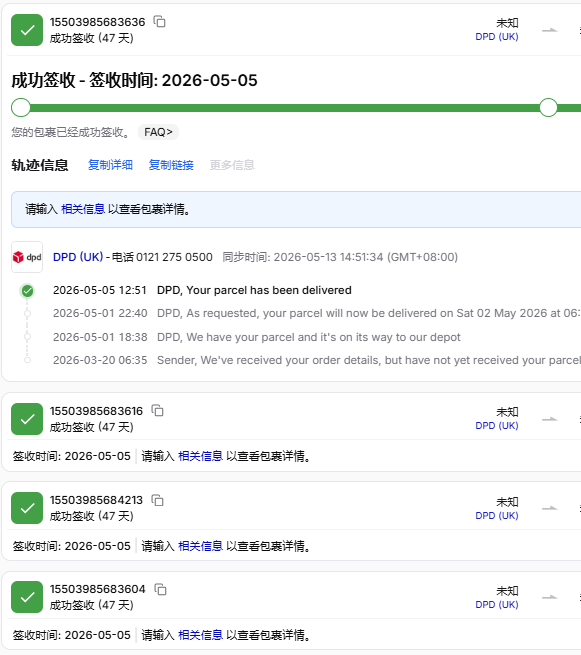Click green check icon for 15503985684213
This screenshot has height=655, width=581.
(27, 508)
